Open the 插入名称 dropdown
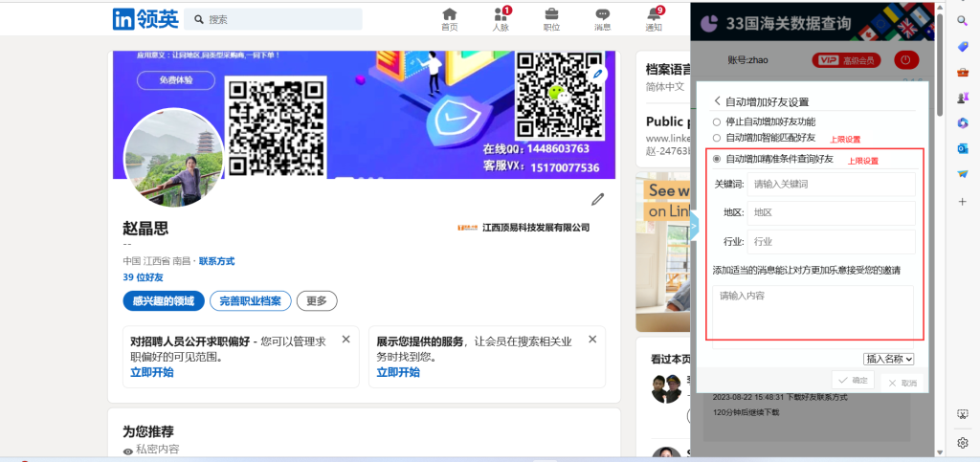Viewport: 980px width, 462px height. 889,359
